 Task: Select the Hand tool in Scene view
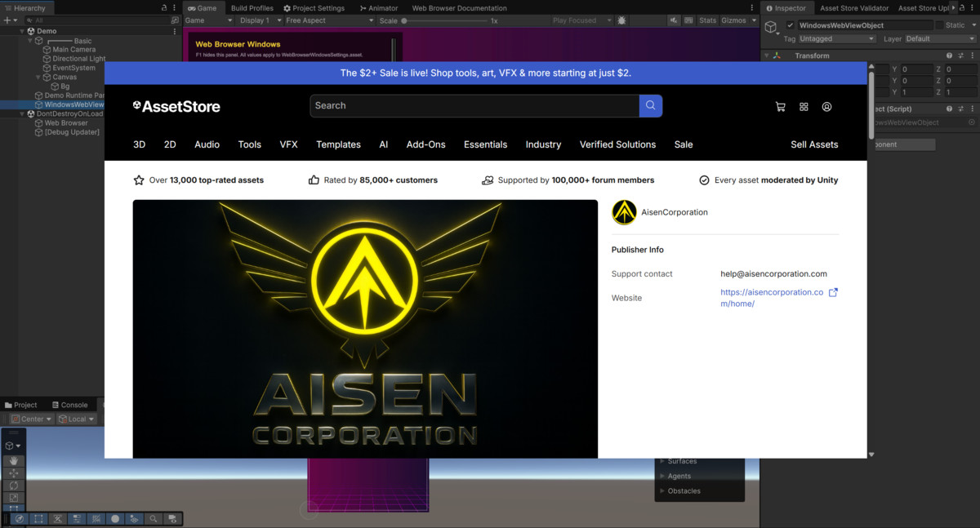[14, 461]
